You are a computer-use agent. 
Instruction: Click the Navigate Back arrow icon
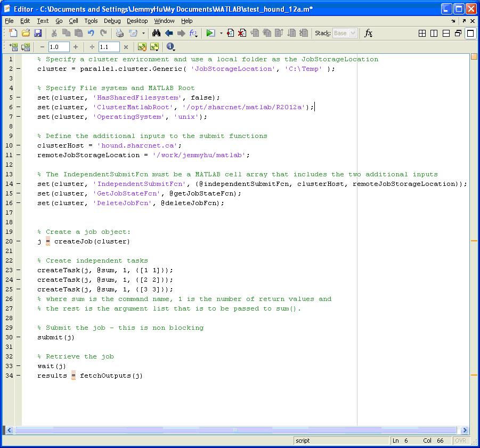tap(169, 33)
